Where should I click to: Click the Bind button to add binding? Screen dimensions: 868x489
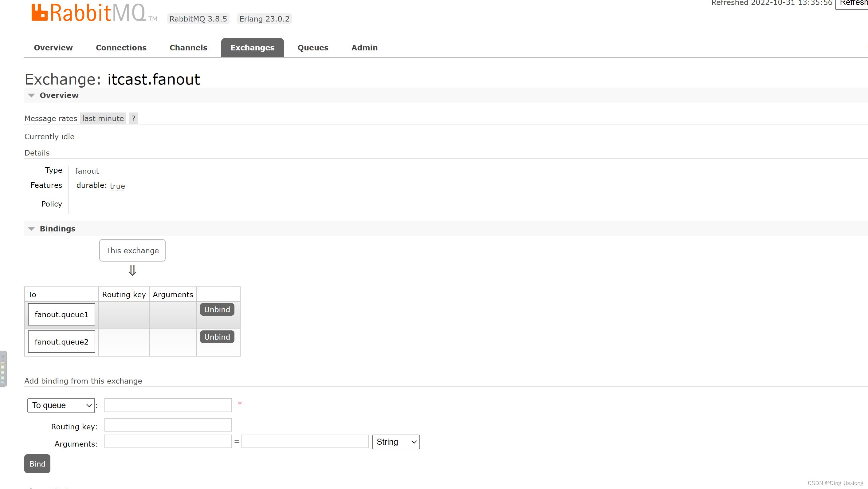coord(37,464)
